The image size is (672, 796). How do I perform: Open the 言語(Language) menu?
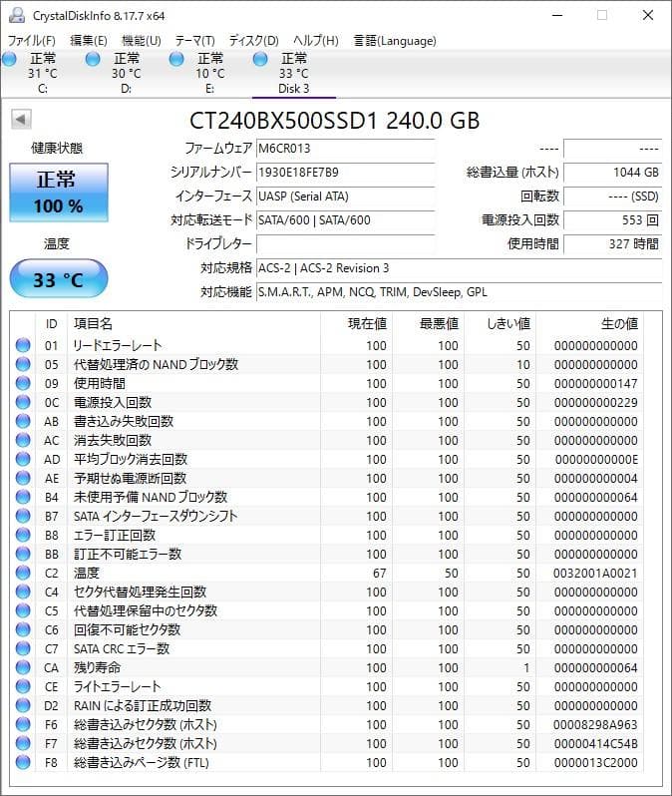point(395,41)
